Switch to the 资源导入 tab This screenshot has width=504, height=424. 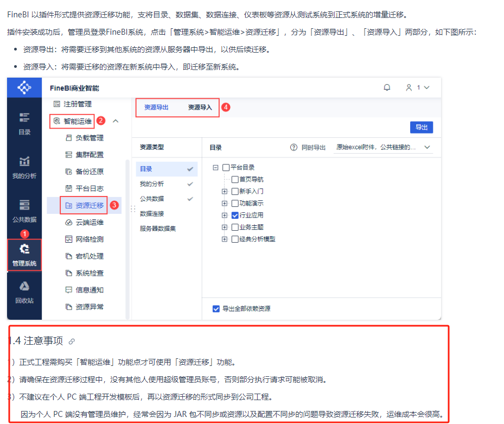pos(200,107)
